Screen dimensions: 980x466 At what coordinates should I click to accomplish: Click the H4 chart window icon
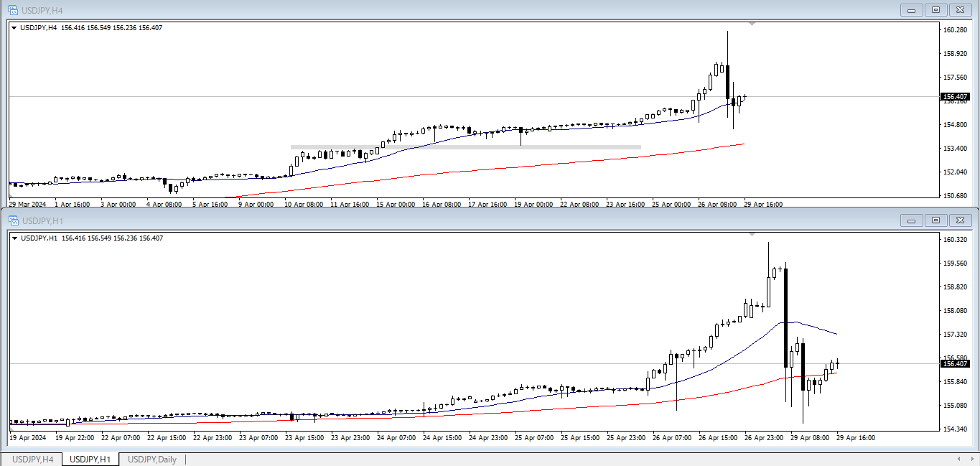13,9
